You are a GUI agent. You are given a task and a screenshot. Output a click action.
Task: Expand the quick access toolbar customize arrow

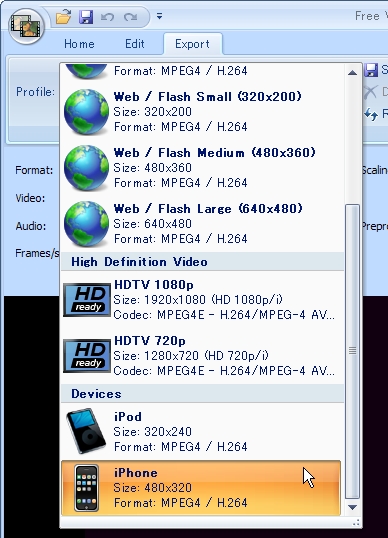(x=160, y=16)
